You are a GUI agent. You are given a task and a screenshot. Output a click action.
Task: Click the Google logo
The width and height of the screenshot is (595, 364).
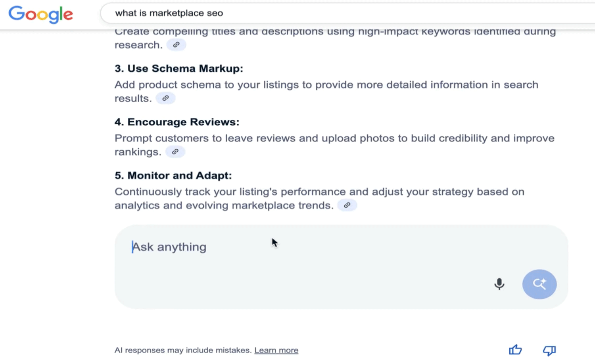coord(41,14)
